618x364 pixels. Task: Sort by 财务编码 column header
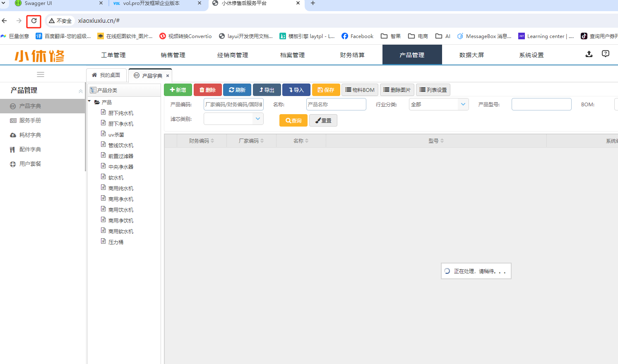pos(201,141)
